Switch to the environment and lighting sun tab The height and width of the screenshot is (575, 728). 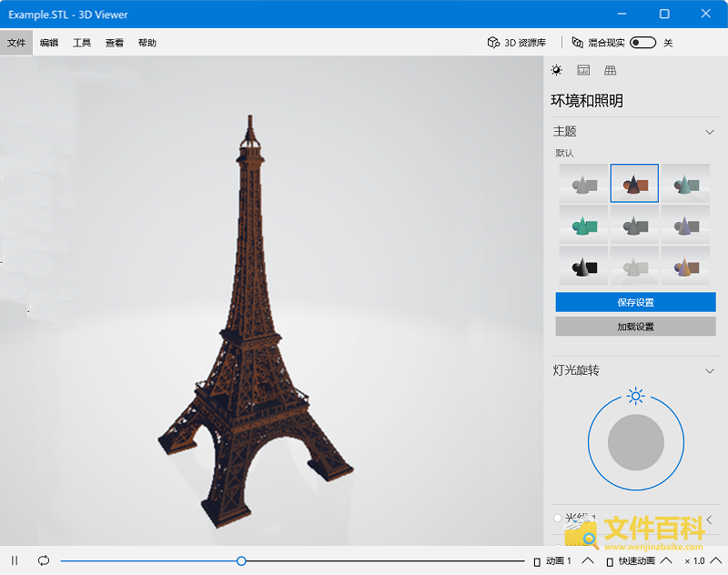click(x=556, y=70)
